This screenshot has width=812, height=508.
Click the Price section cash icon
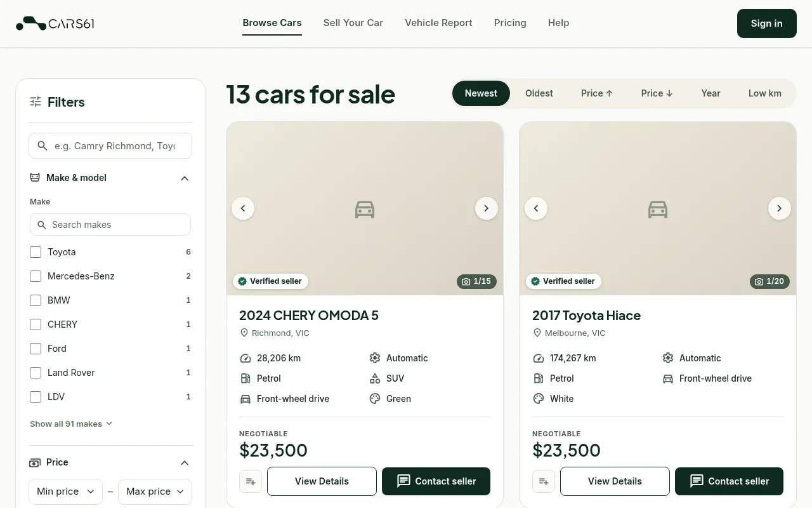pos(36,462)
